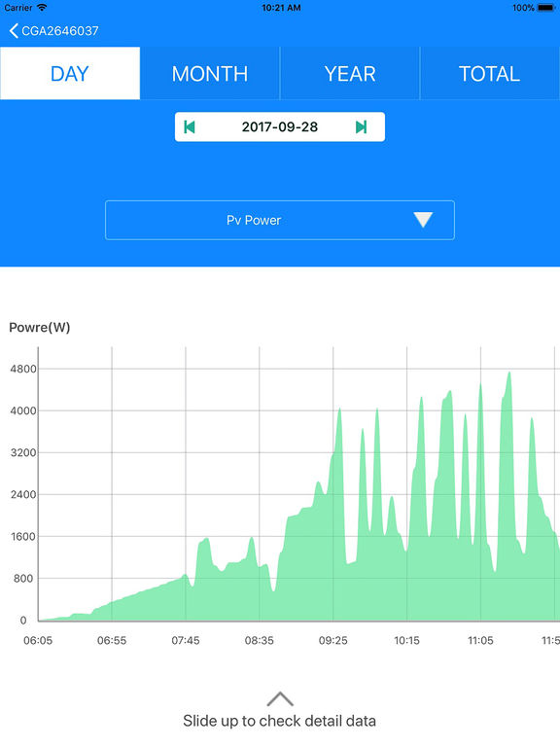The image size is (560, 747).
Task: Select the DAY tab
Action: pyautogui.click(x=70, y=73)
